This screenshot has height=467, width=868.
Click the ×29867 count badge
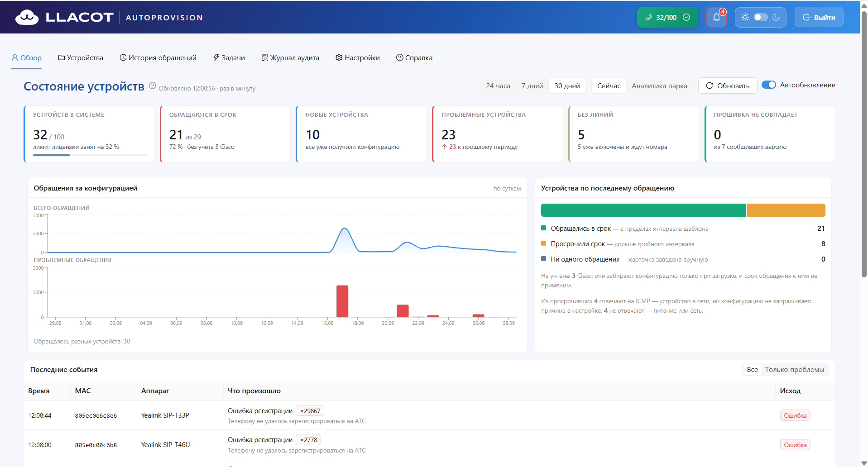pyautogui.click(x=310, y=411)
